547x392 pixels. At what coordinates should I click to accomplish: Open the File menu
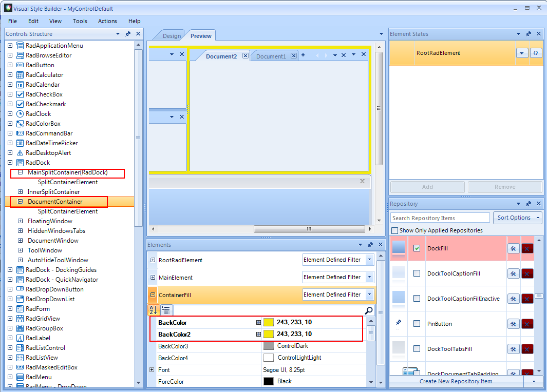(x=12, y=21)
